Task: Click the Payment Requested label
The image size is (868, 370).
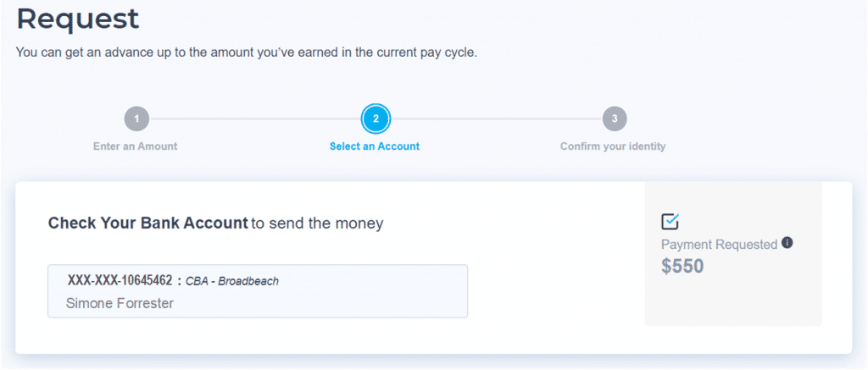Action: [720, 245]
